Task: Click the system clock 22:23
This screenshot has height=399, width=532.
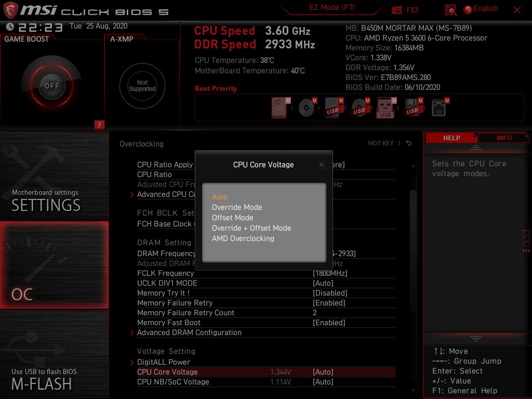Action: pos(41,27)
